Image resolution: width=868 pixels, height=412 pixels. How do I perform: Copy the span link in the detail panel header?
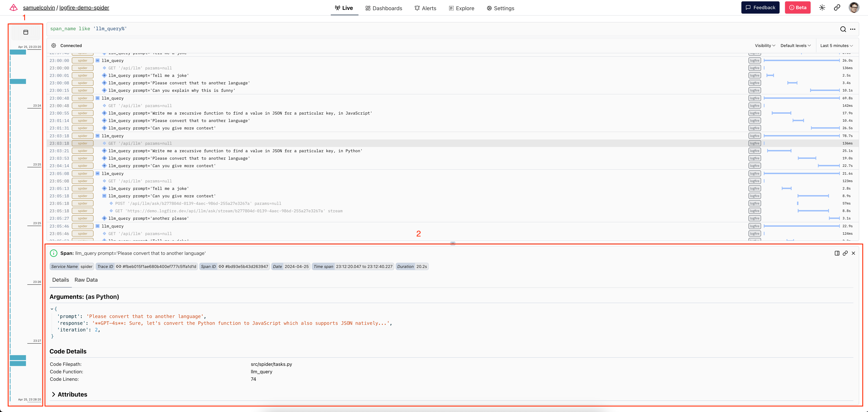[x=845, y=253]
